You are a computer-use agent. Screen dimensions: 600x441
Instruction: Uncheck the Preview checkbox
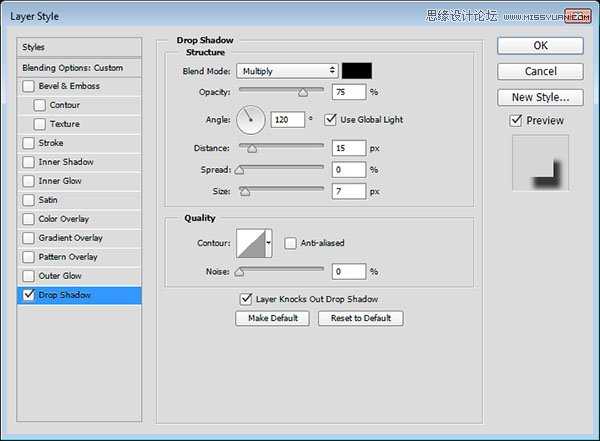(x=516, y=120)
